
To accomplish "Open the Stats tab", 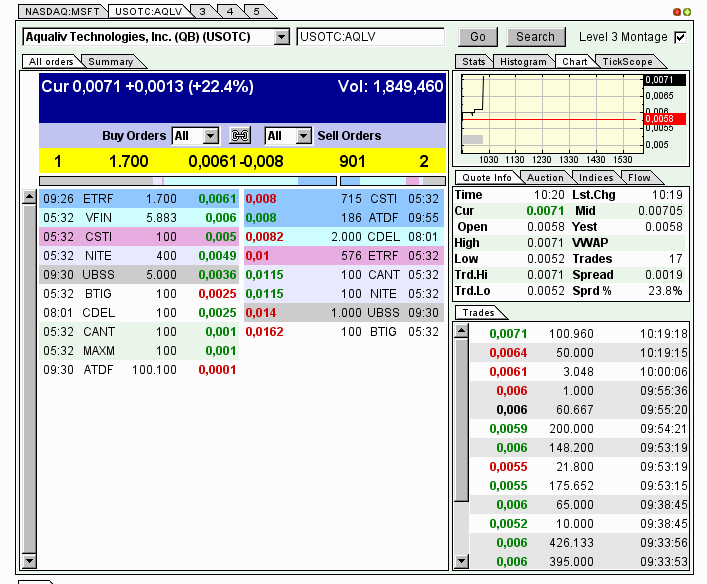I will [473, 62].
